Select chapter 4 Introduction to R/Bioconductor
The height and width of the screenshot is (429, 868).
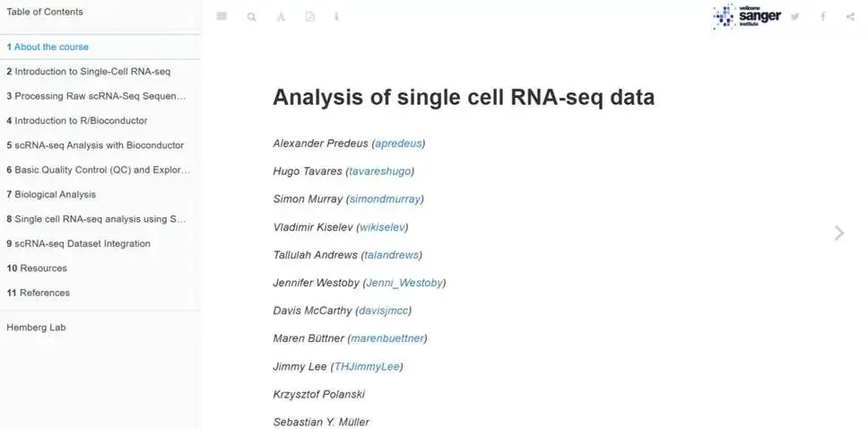point(77,120)
